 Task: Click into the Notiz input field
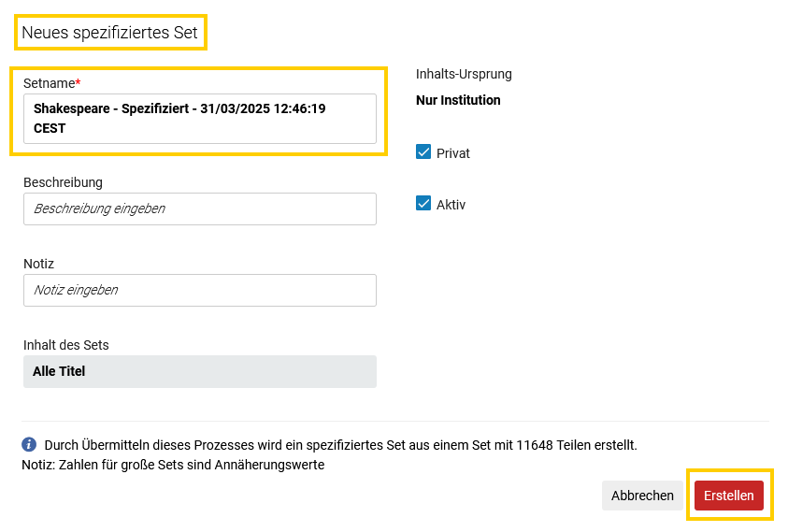pos(199,290)
